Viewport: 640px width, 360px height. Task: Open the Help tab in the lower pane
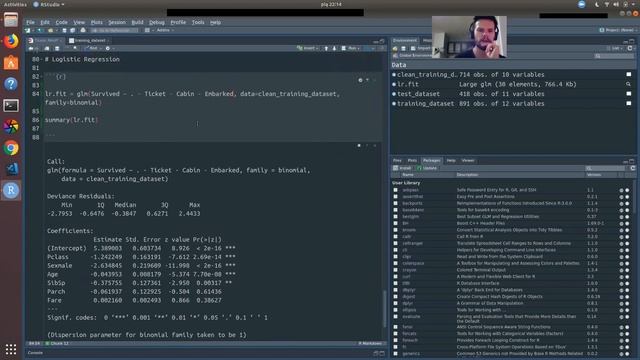coord(451,160)
